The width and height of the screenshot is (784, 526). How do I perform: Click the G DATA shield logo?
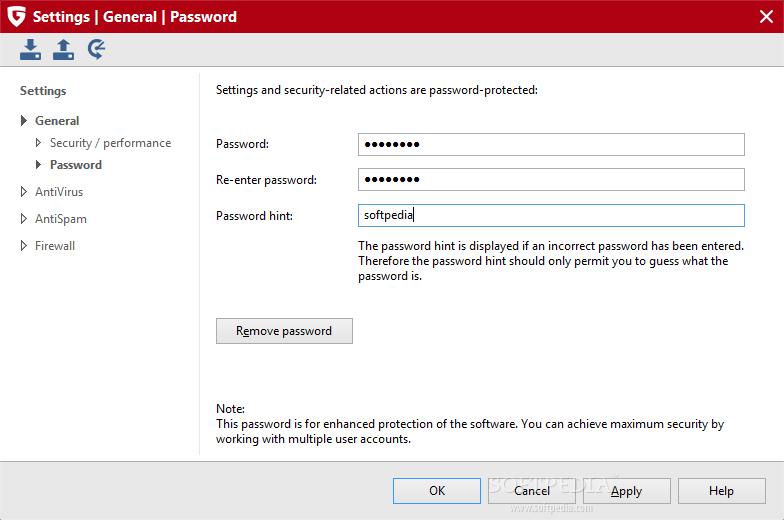point(16,16)
